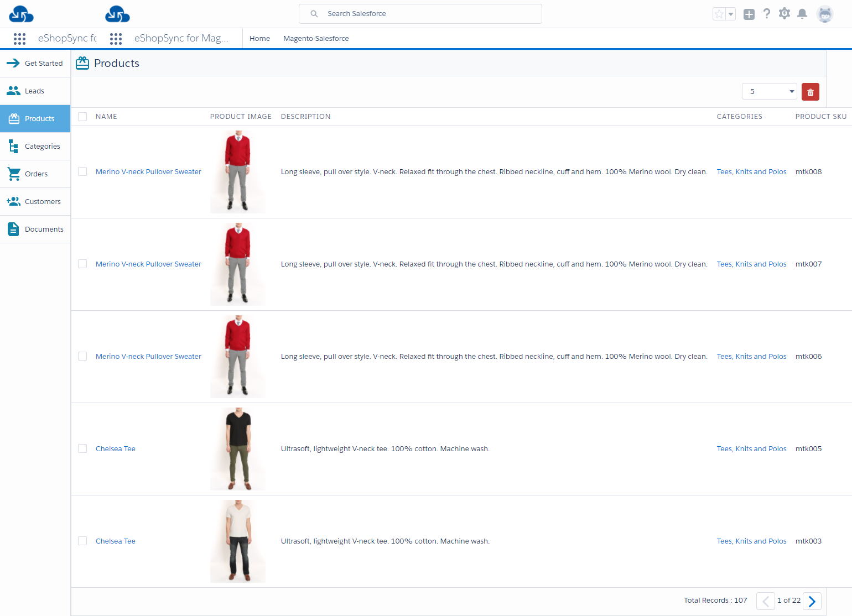This screenshot has height=616, width=852.
Task: Open the setup gear menu
Action: point(784,14)
